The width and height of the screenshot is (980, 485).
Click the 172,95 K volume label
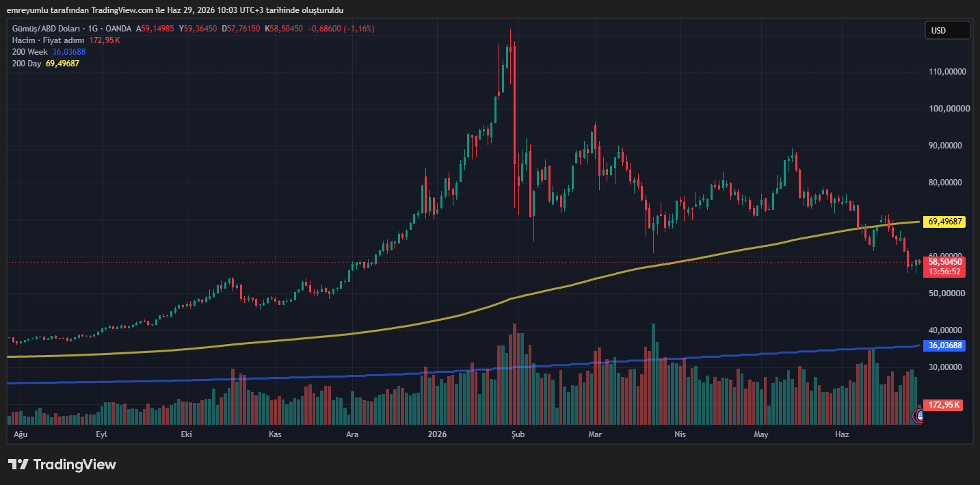[x=944, y=405]
